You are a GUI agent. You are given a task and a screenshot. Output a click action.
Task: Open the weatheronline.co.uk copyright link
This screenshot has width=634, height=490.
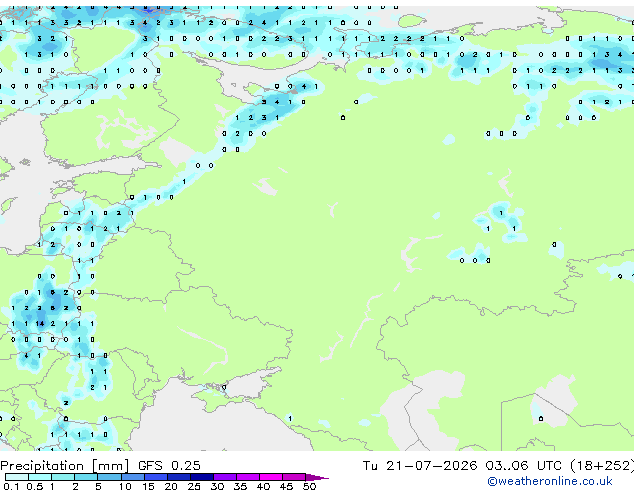549,481
